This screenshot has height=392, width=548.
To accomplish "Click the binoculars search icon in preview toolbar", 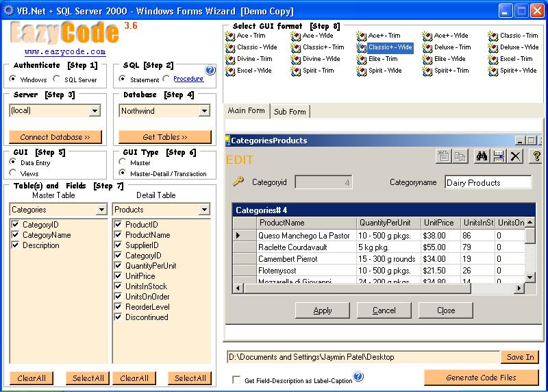I will [482, 156].
